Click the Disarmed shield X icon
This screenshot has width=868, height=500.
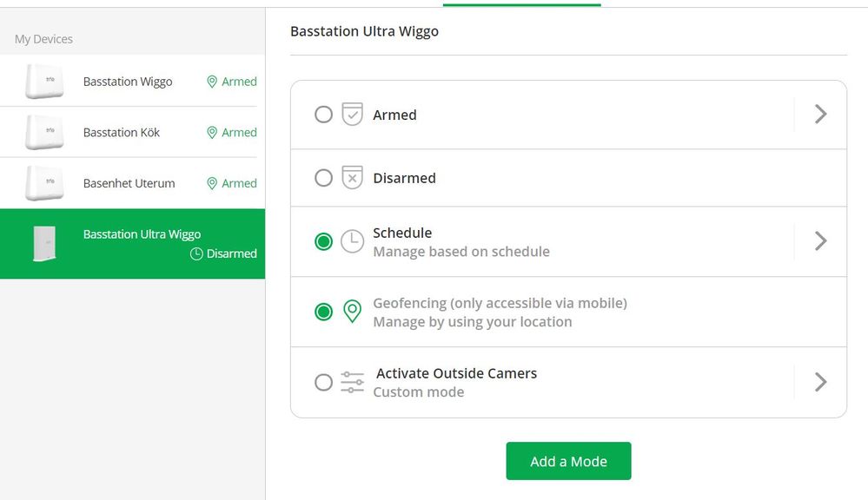[352, 178]
